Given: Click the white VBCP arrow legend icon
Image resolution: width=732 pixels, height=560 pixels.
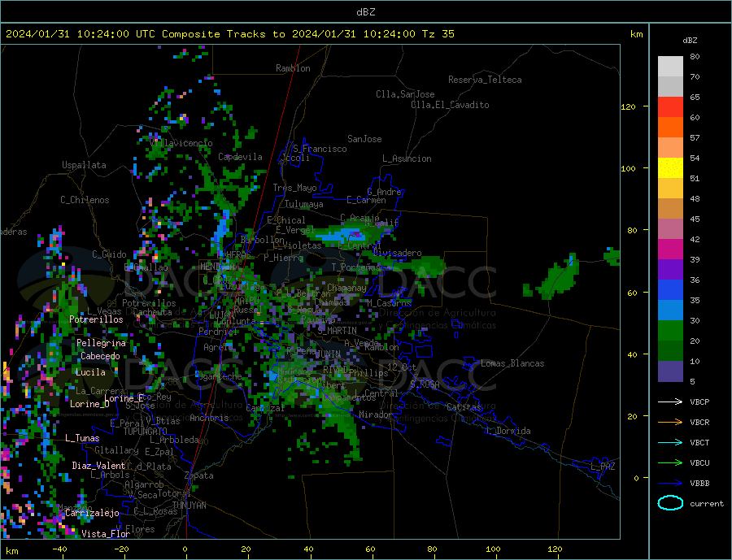Looking at the screenshot, I should [670, 402].
